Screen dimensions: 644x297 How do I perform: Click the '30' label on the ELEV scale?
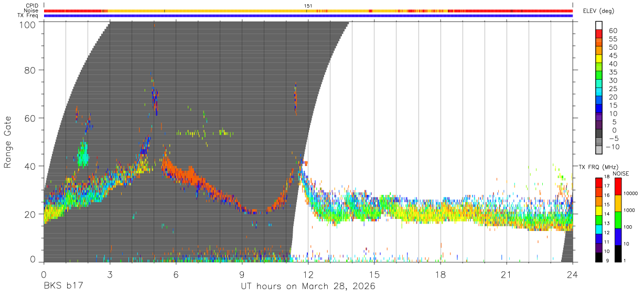613,81
